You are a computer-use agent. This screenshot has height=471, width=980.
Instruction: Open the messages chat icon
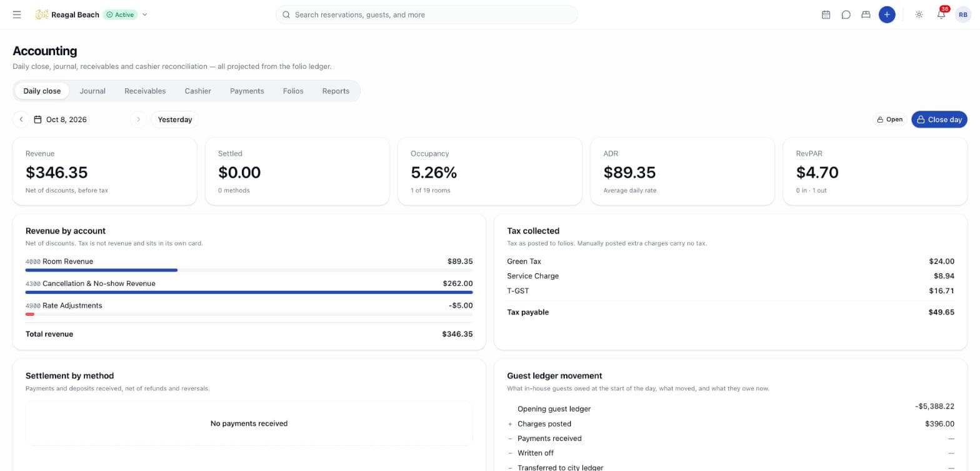pos(846,14)
